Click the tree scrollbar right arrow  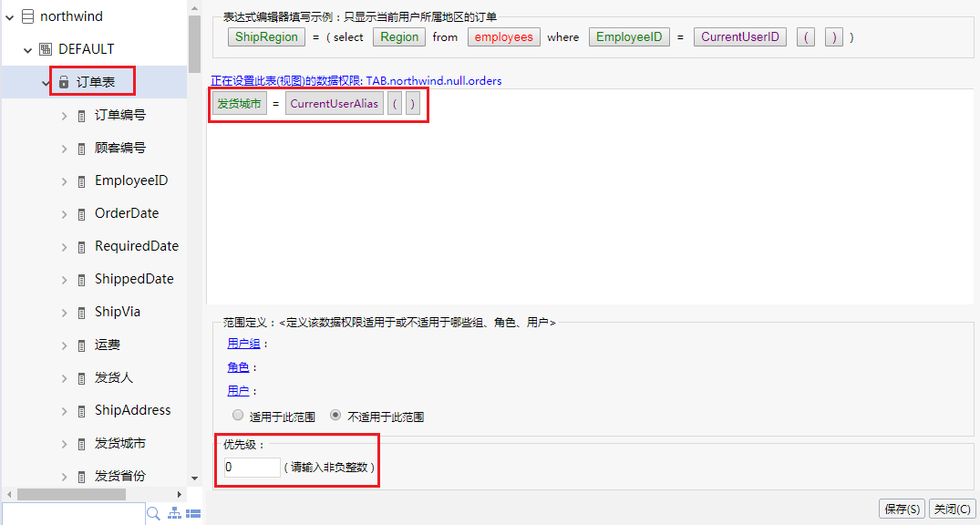pos(180,494)
